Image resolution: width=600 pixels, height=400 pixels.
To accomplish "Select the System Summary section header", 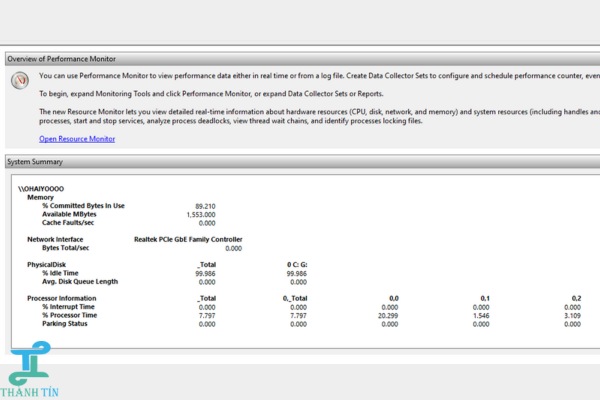I will [x=36, y=162].
